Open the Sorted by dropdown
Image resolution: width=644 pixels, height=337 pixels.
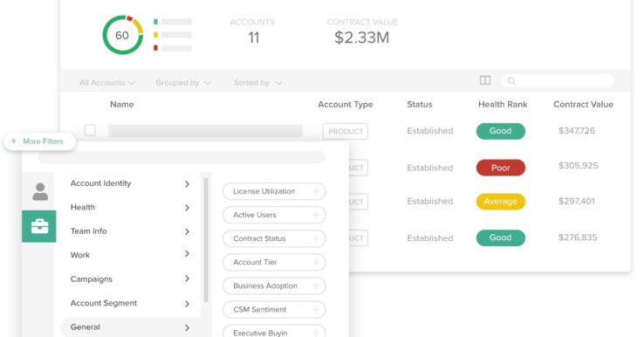(258, 83)
